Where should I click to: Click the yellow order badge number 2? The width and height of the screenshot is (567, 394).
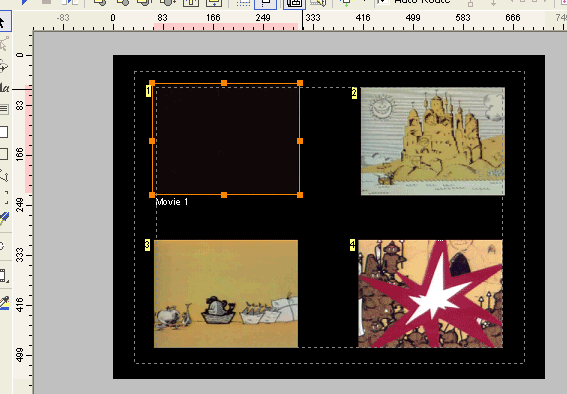coord(354,93)
